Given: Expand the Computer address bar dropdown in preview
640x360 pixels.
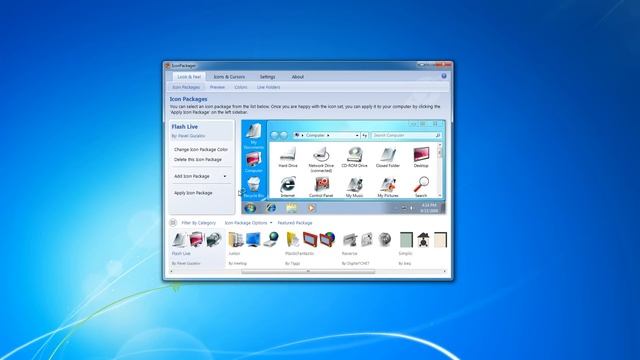Looking at the screenshot, I should click(x=357, y=135).
